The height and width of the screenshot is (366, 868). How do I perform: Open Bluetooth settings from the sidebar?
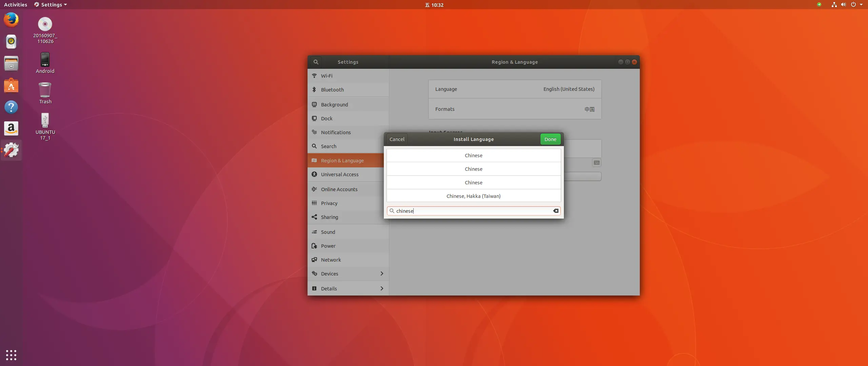[x=314, y=89]
